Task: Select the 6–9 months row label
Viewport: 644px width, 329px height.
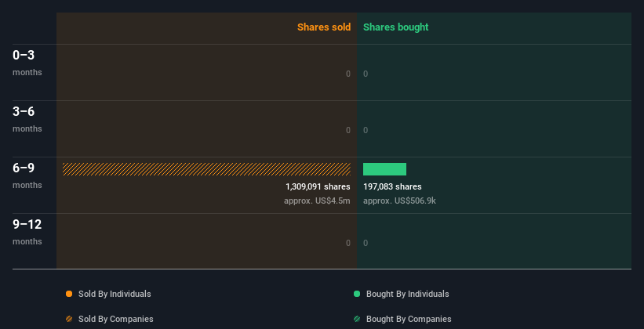Action: click(x=27, y=175)
